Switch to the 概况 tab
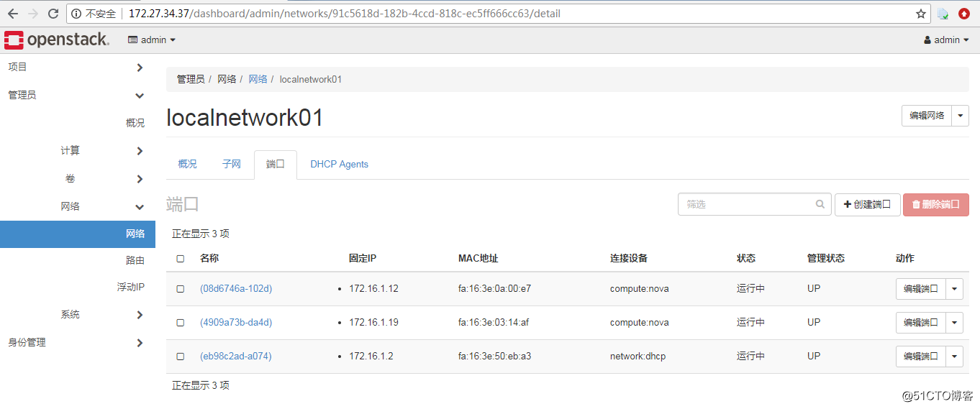The width and height of the screenshot is (980, 409). [x=187, y=164]
